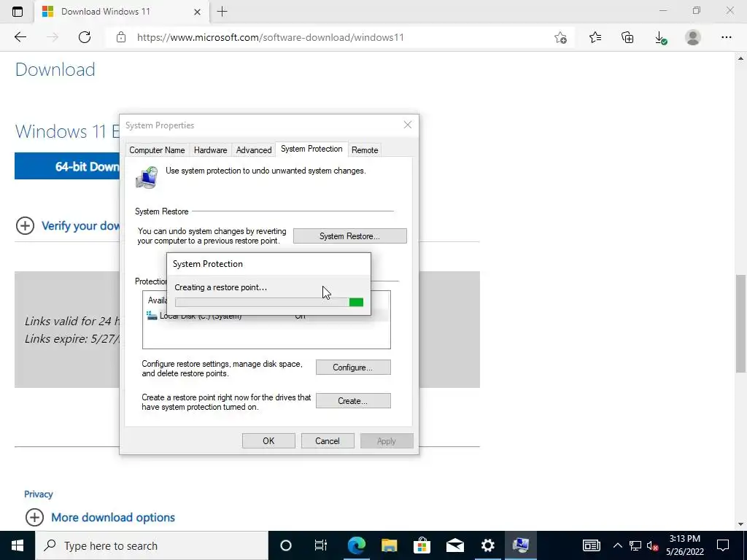Open the Privacy link
The height and width of the screenshot is (560, 747).
[x=38, y=494]
